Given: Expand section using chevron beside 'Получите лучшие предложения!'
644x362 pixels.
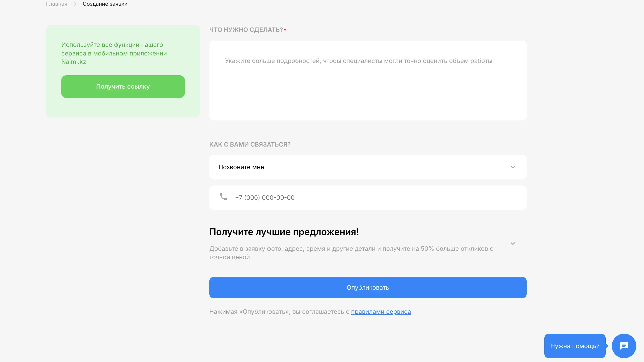Looking at the screenshot, I should pos(513,244).
